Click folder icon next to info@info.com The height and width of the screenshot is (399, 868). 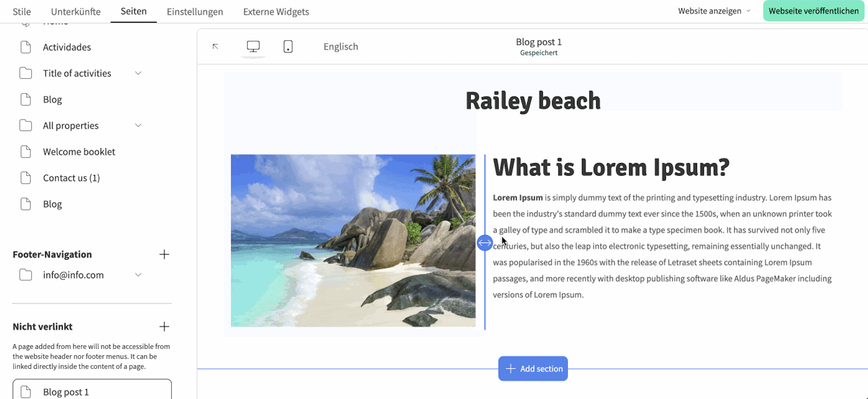26,275
